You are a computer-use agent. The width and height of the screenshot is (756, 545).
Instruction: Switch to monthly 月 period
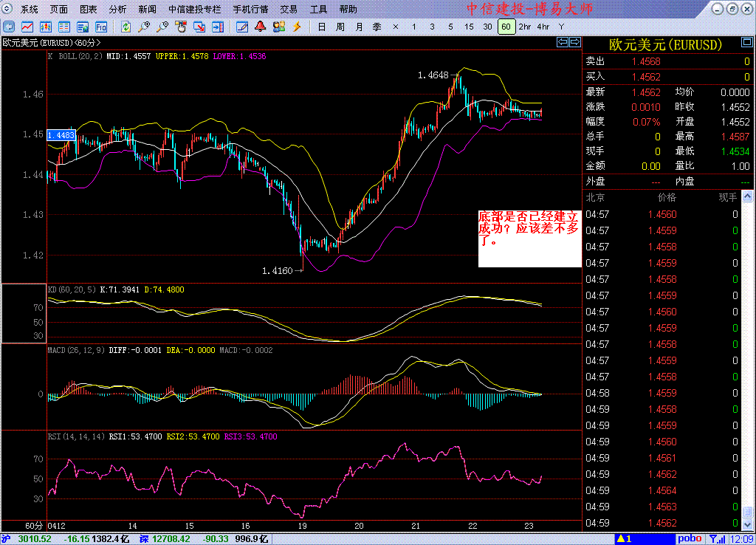coord(359,27)
